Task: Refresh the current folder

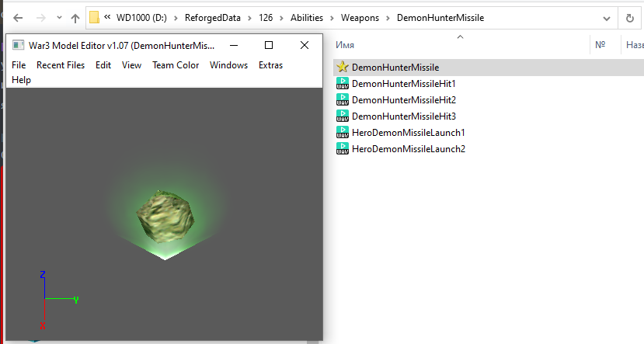Action: point(629,18)
